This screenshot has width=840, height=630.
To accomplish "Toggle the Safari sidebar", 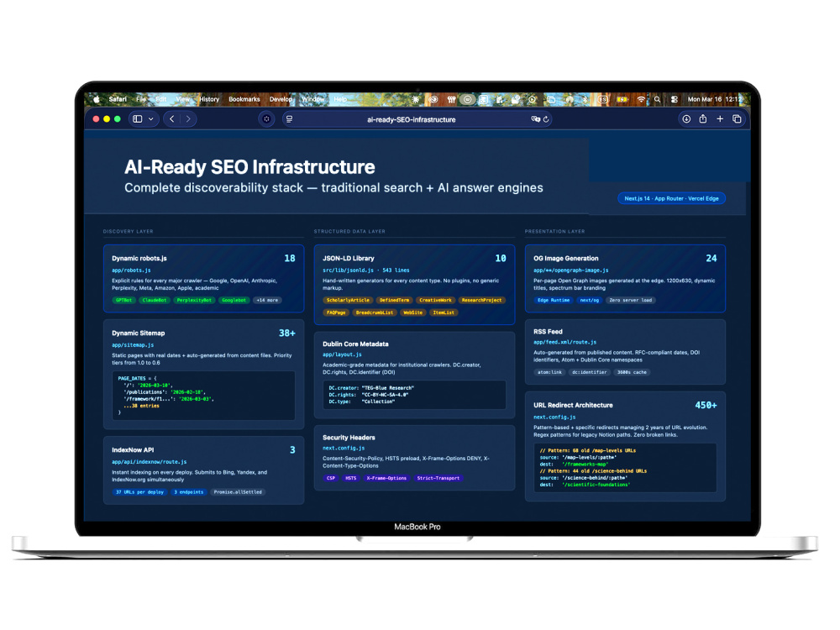I will 138,119.
